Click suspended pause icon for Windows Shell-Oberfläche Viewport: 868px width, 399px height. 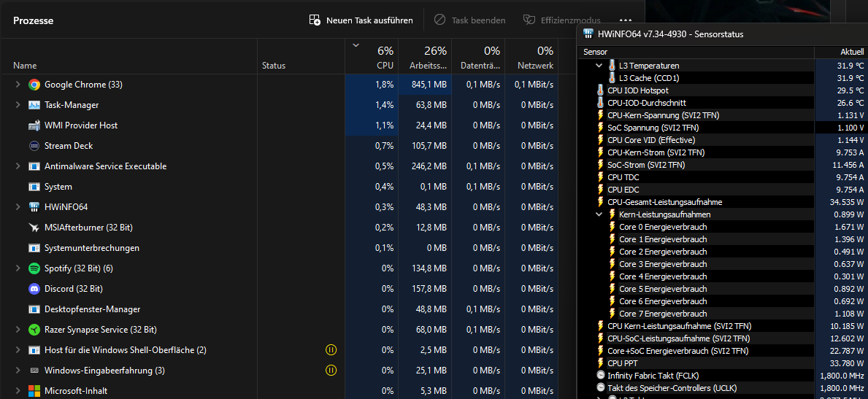331,350
